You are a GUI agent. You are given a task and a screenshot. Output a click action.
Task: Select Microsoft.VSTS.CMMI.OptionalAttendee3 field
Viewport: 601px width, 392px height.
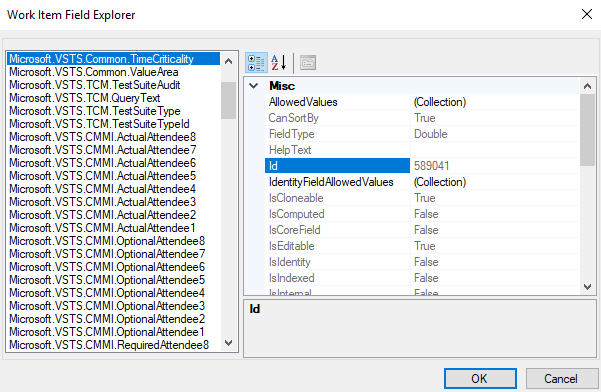[114, 306]
